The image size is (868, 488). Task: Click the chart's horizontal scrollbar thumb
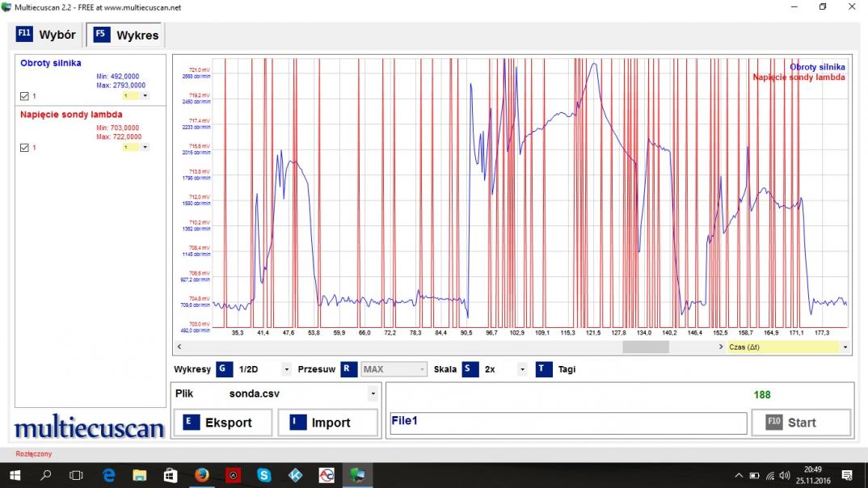[645, 347]
